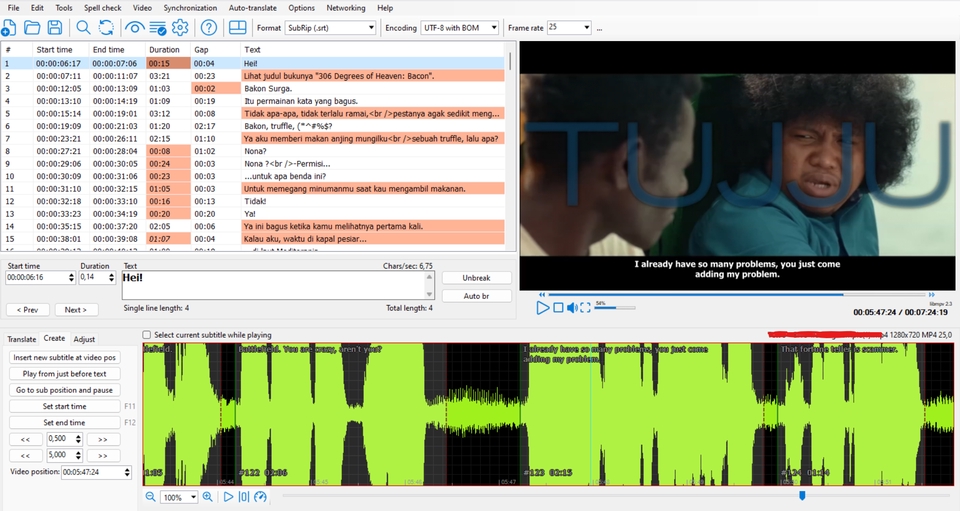The width and height of the screenshot is (960, 511).
Task: Open Replace with the circular arrows icon
Action: point(106,28)
